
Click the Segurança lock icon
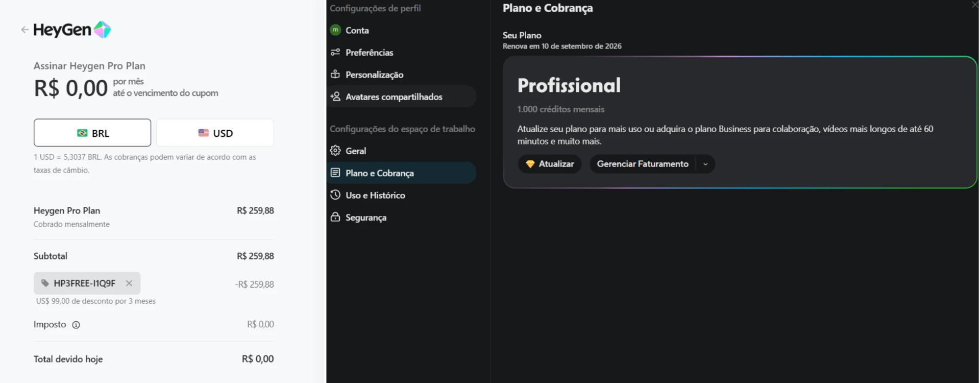pos(335,217)
